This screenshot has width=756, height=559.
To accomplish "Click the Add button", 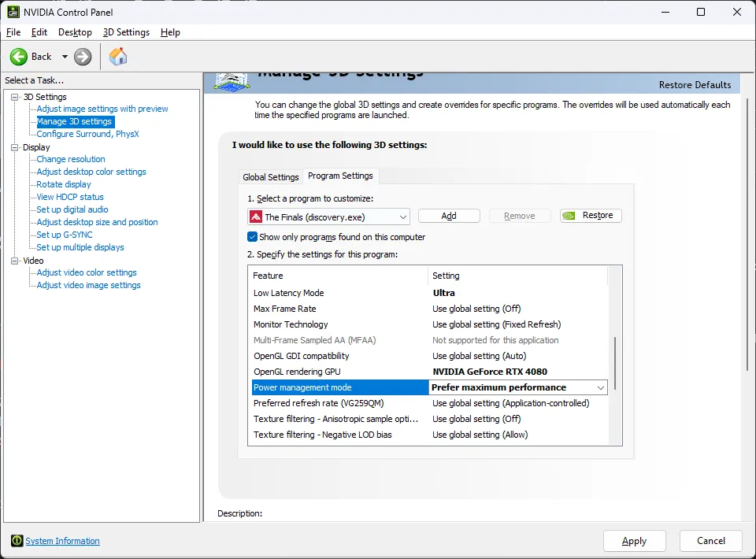I will pos(449,216).
